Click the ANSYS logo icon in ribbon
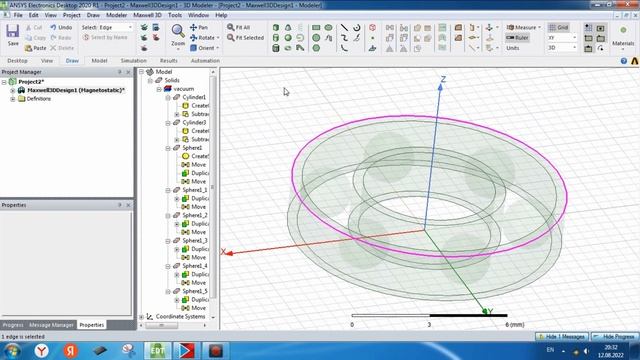 635,61
